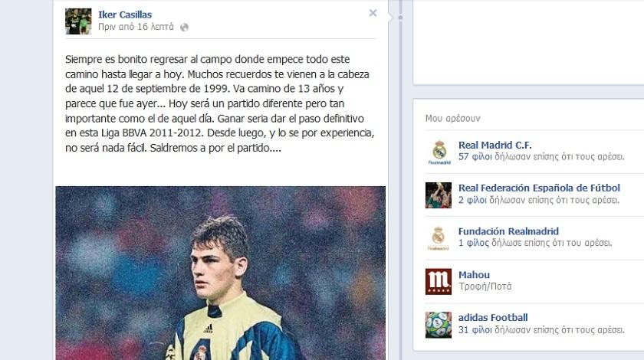Open the Iker Casillas name link

pyautogui.click(x=125, y=15)
